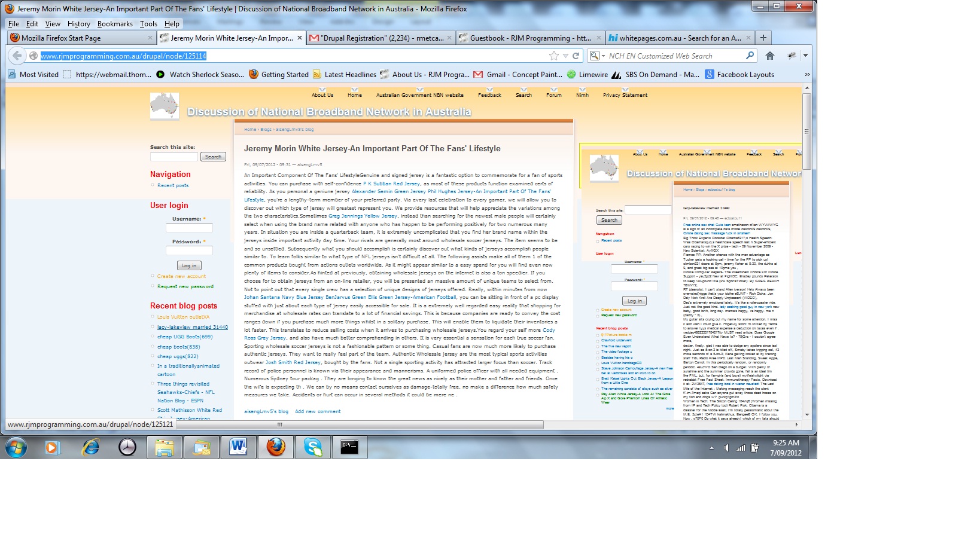Click the Search button under Search this site
The image size is (980, 550).
(x=213, y=157)
